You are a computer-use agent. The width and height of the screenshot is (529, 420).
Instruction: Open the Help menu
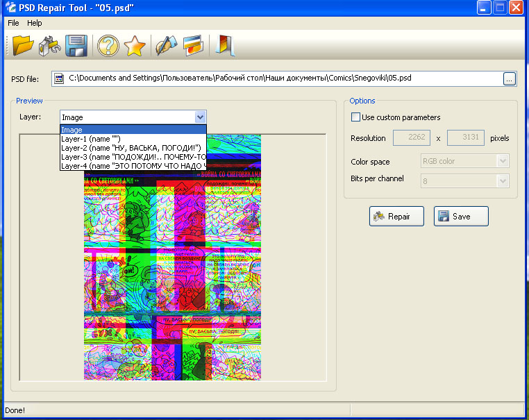[x=35, y=23]
